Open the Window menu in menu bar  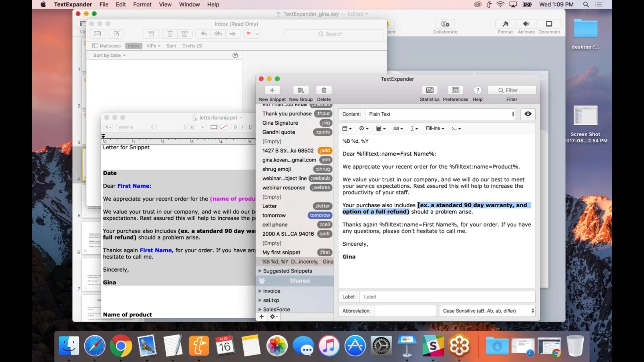[x=189, y=5]
